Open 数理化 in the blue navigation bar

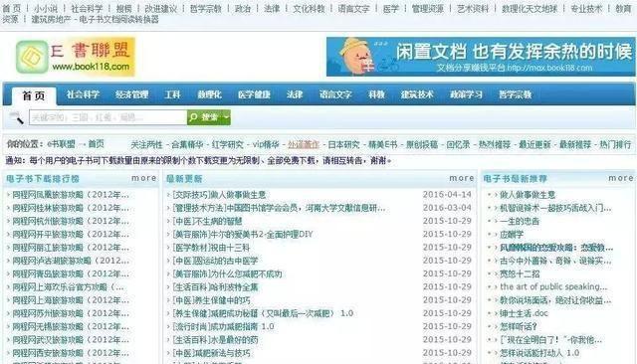[209, 94]
